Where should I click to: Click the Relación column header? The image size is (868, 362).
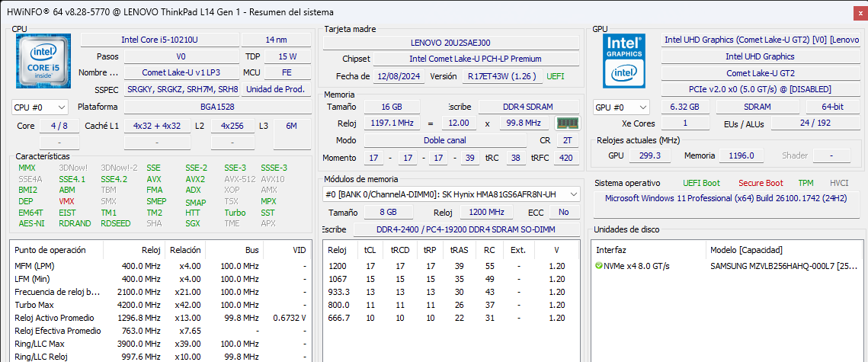click(x=185, y=250)
